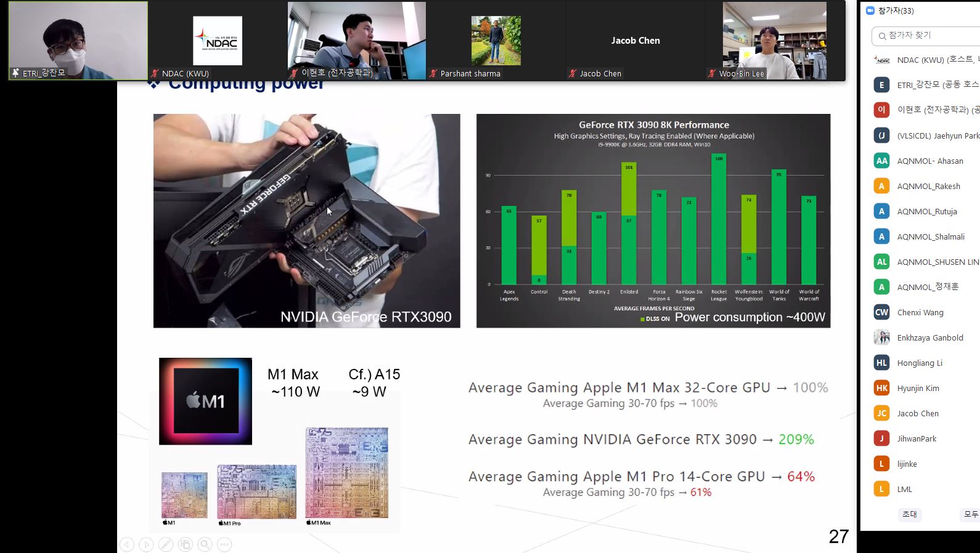Select Jacob Chen video tile

(635, 41)
